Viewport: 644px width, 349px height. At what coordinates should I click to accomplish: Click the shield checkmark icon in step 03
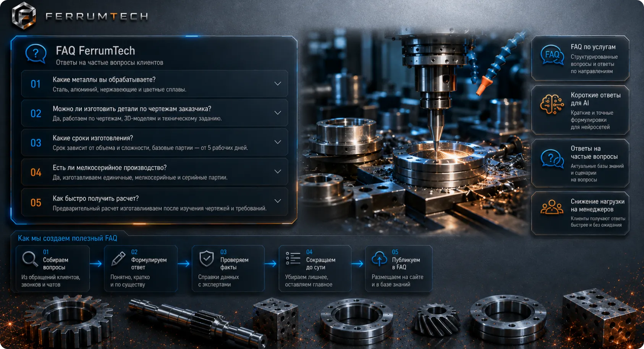click(x=207, y=259)
